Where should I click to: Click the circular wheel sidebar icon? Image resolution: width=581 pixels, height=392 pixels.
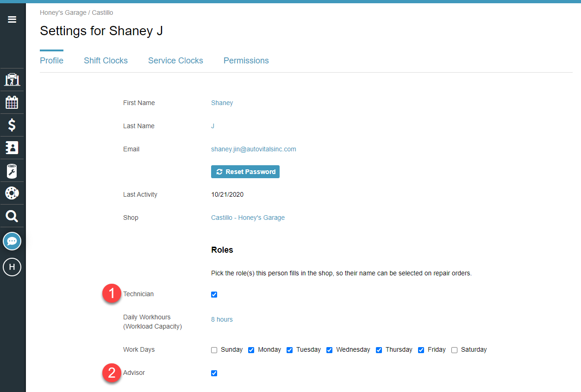pos(12,193)
